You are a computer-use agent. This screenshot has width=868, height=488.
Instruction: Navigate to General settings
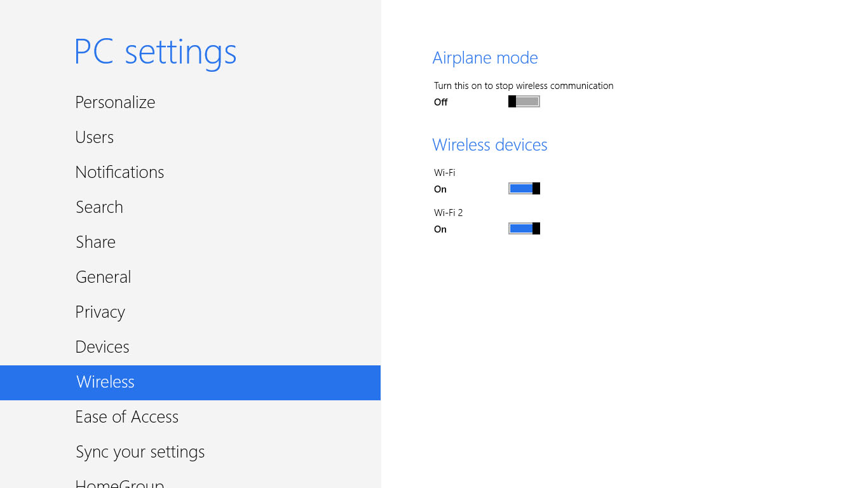point(103,277)
